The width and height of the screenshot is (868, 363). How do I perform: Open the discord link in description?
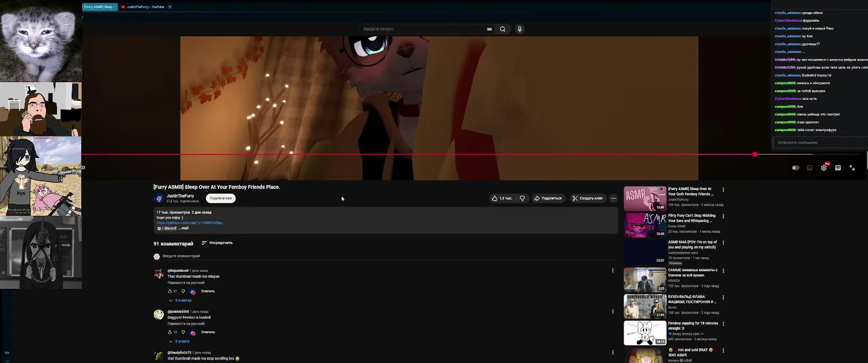[x=167, y=228]
